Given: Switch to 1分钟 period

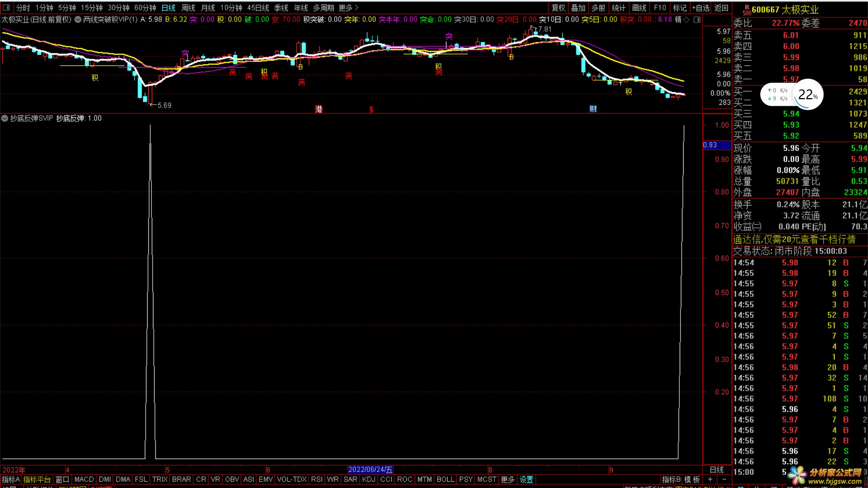Looking at the screenshot, I should tap(44, 8).
